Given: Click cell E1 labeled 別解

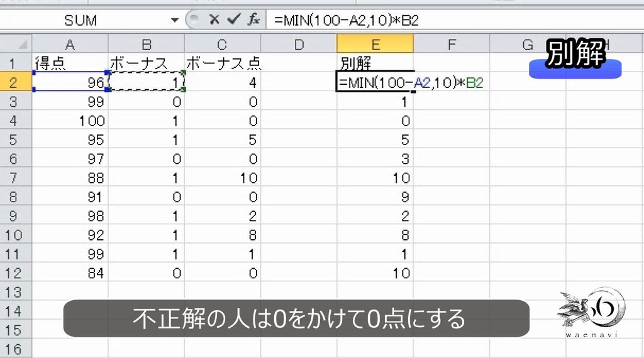Looking at the screenshot, I should point(375,63).
